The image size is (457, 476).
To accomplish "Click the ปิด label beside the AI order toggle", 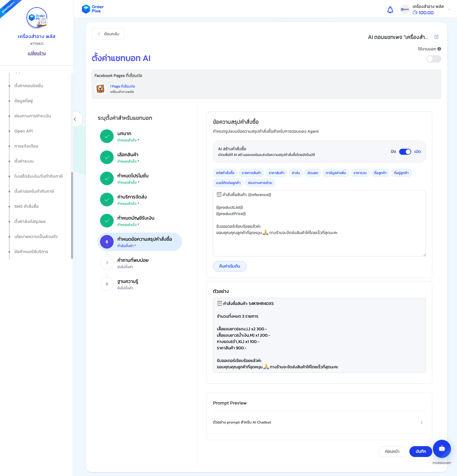I will click(x=393, y=152).
